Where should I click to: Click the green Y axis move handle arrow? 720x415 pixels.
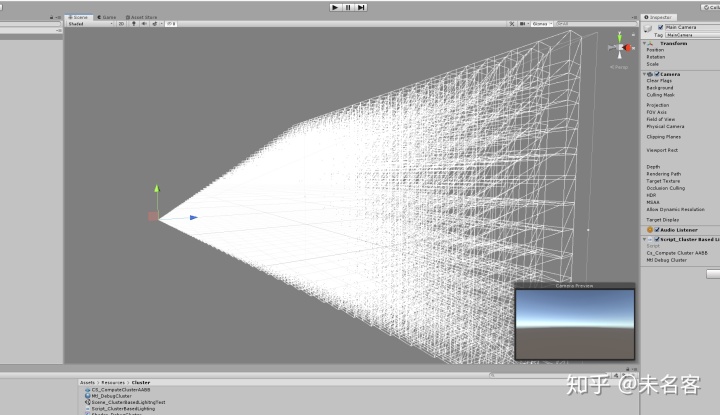pos(157,188)
